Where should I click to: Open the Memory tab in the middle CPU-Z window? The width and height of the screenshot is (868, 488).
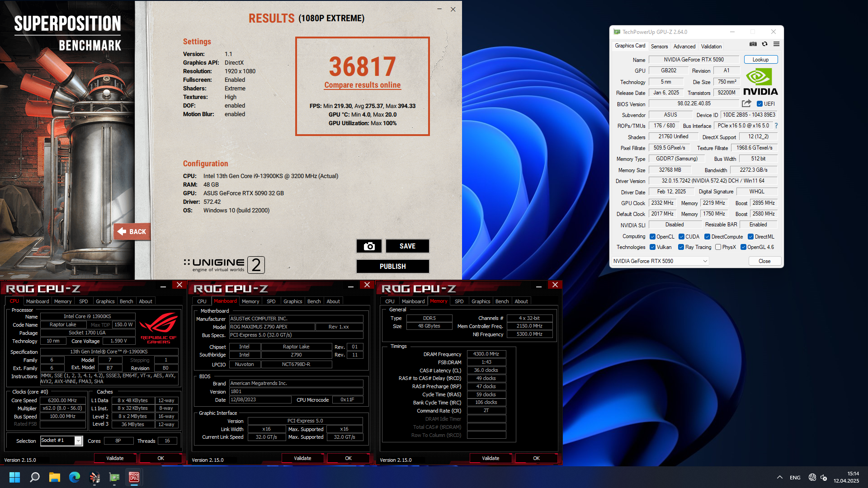[250, 301]
